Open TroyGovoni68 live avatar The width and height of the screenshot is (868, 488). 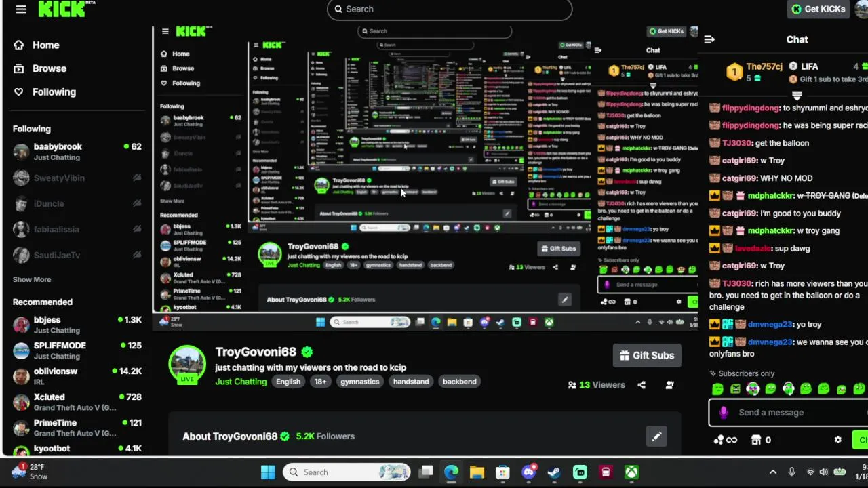pos(187,365)
